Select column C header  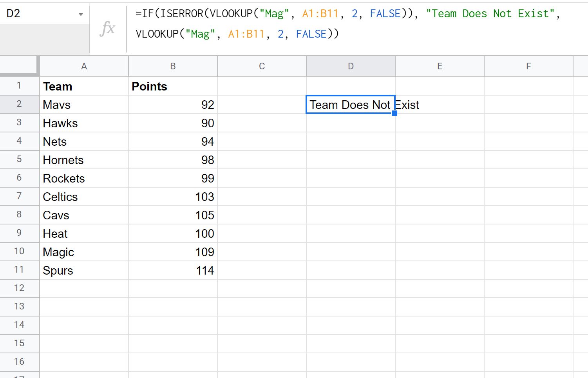(262, 66)
